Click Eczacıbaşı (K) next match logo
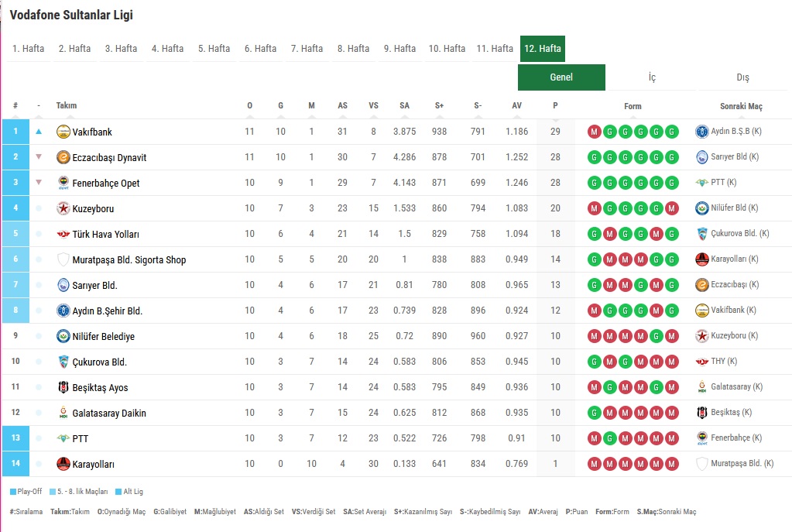Viewport: 792px width, 532px height. click(x=702, y=285)
